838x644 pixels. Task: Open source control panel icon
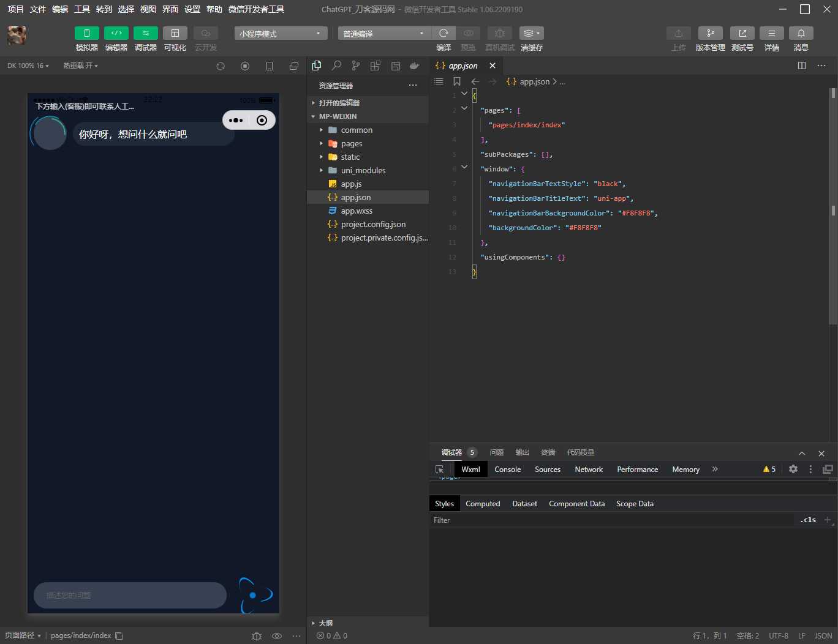pyautogui.click(x=356, y=66)
